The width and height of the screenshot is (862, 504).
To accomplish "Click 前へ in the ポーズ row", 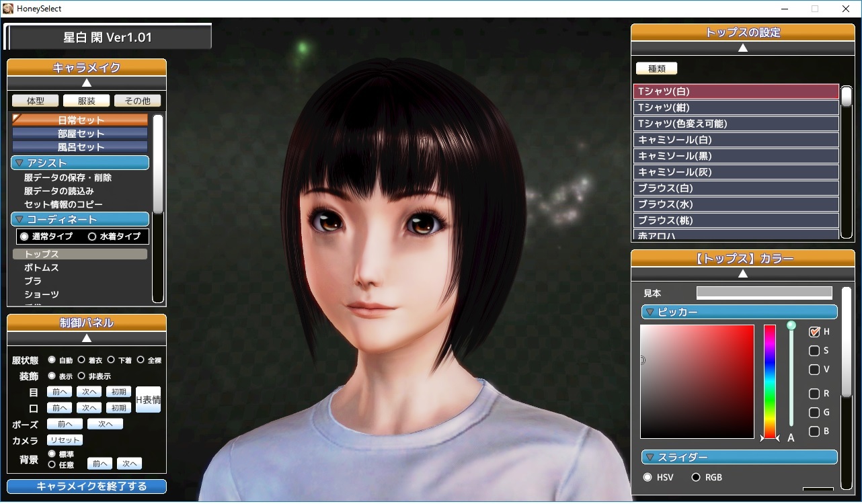I will pyautogui.click(x=65, y=424).
